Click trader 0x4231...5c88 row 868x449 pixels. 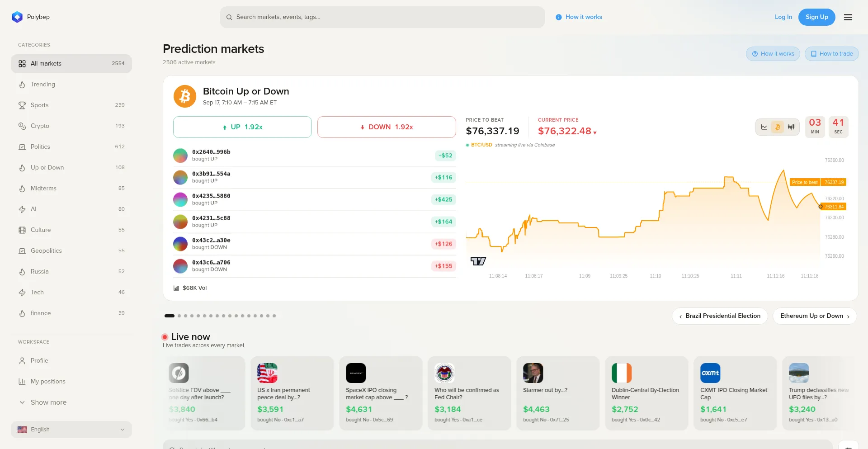[315, 222]
